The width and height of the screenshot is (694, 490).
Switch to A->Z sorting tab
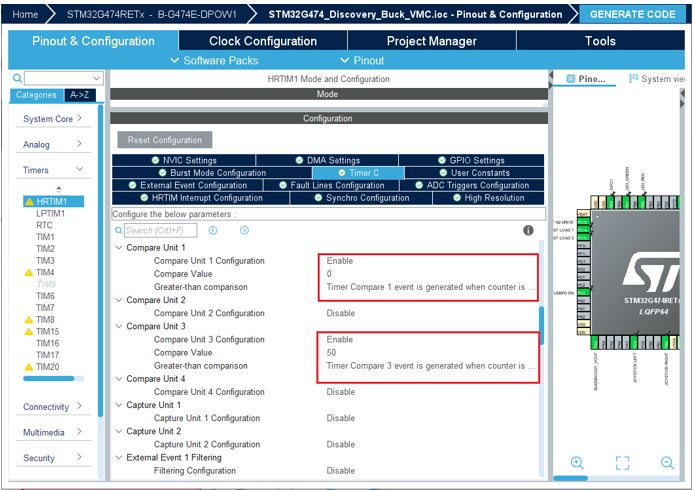click(x=80, y=95)
